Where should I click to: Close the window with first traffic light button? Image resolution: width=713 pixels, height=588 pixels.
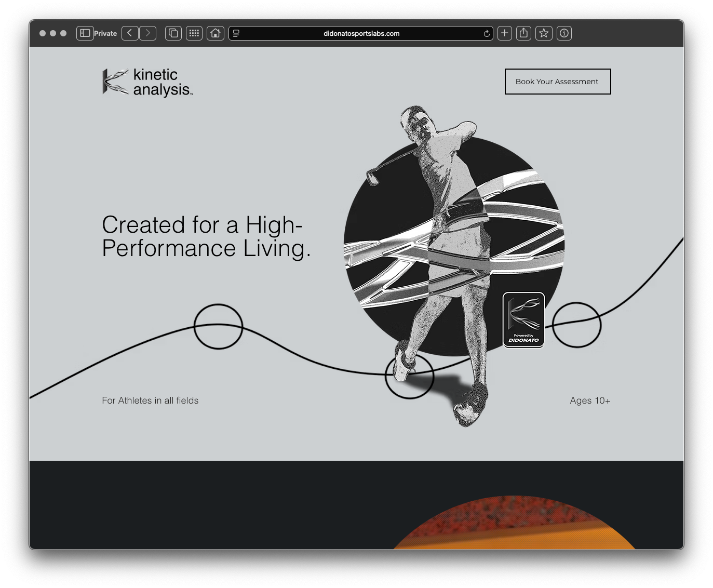43,33
